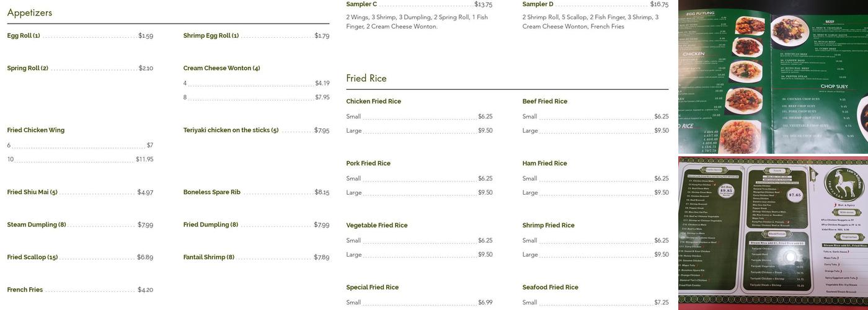Click the Fantail Shrimp (8) item
Viewport: 868px width, 310px height.
[208, 257]
